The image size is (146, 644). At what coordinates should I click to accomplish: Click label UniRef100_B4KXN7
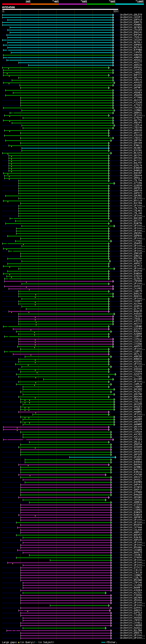131,173
